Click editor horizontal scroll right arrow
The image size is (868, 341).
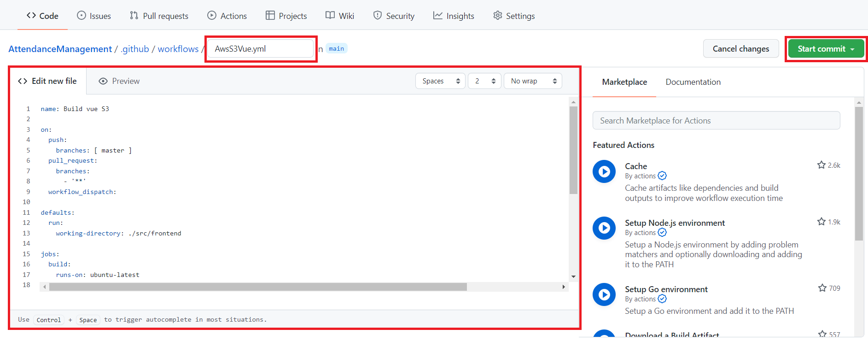pyautogui.click(x=564, y=287)
